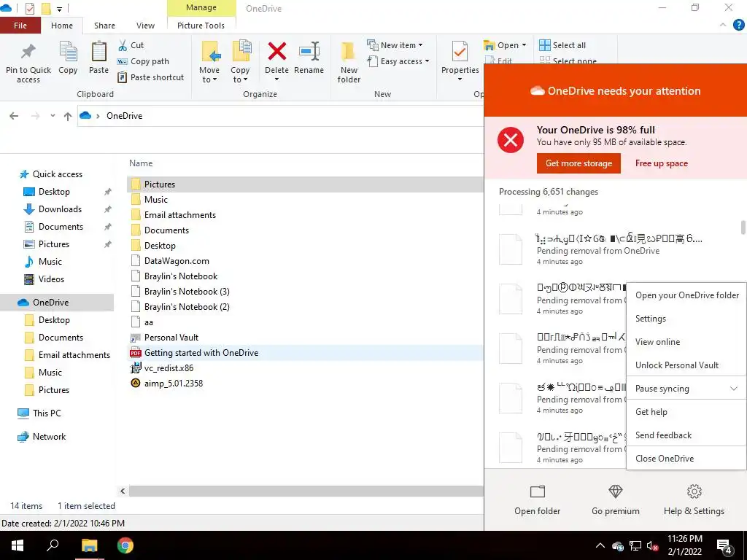
Task: Create a New folder from ribbon
Action: pyautogui.click(x=349, y=63)
